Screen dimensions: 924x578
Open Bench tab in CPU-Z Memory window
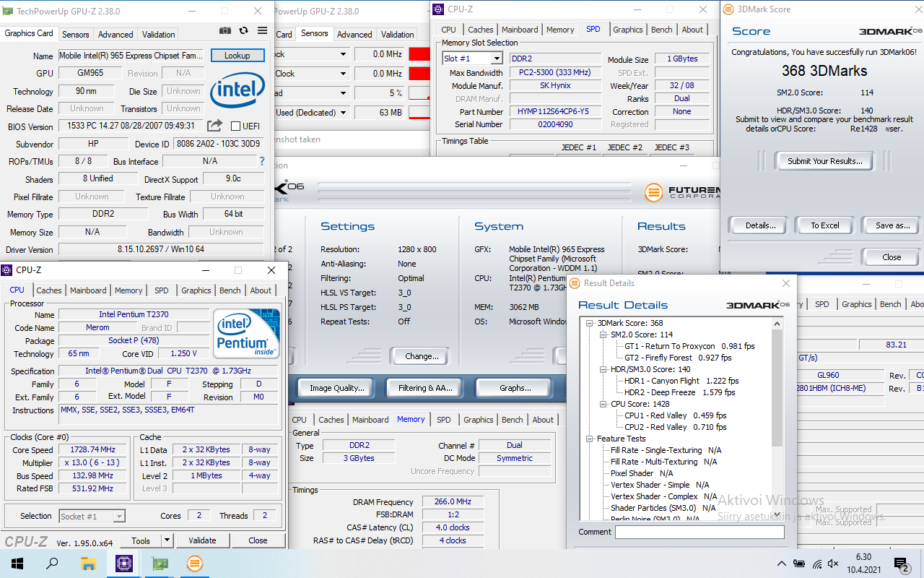pos(512,420)
